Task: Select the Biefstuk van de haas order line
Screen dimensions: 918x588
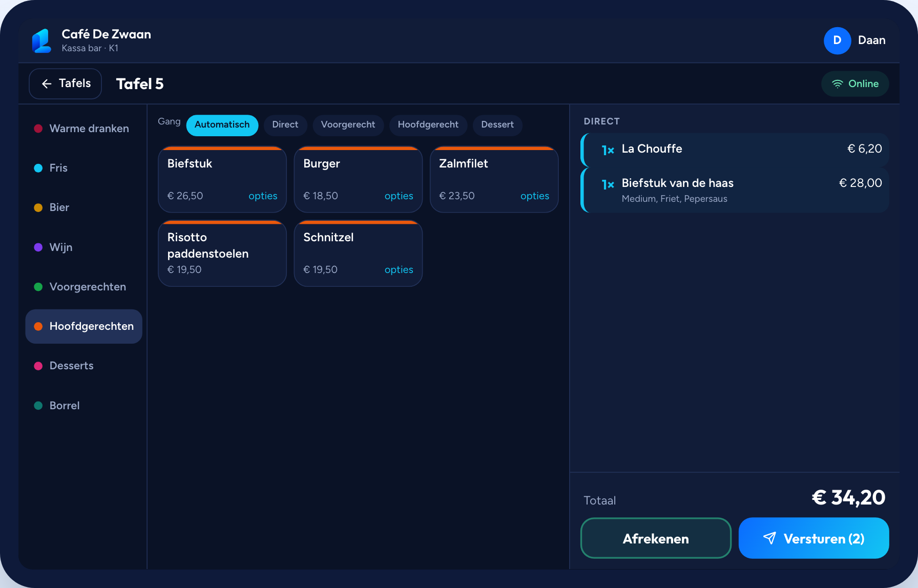Action: pyautogui.click(x=735, y=190)
